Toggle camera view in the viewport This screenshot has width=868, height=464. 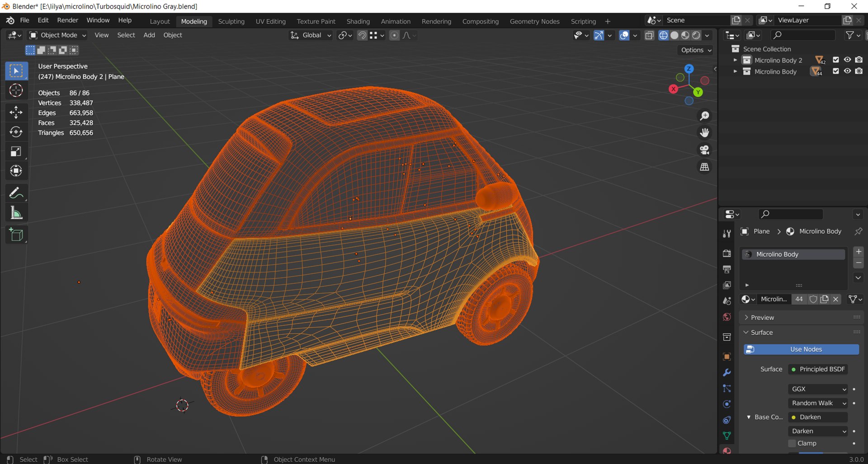704,150
